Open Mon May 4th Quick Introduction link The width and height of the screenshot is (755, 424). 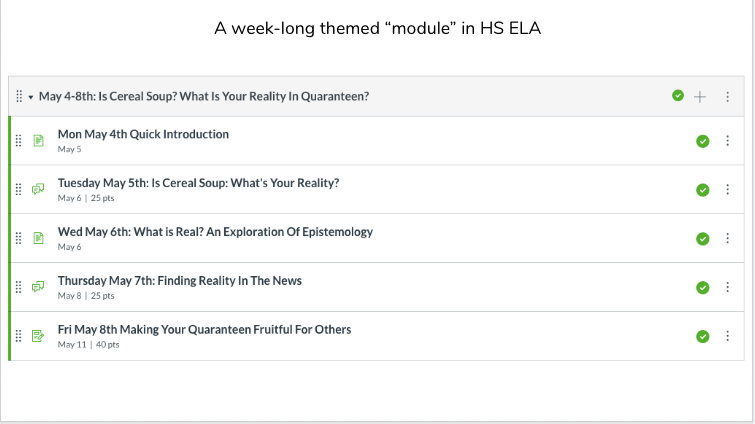point(143,134)
